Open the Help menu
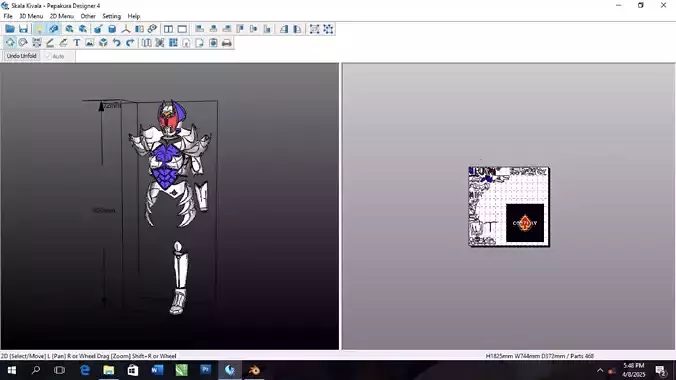676x380 pixels. point(134,16)
